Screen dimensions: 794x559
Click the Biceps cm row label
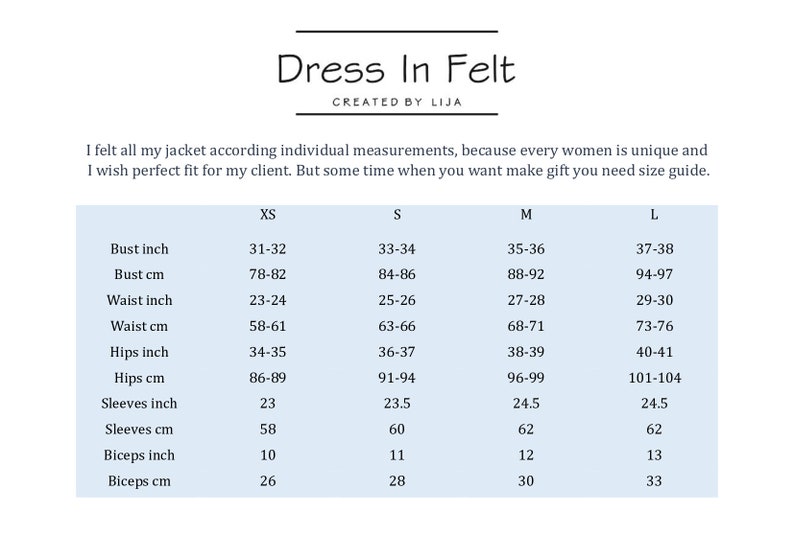[x=139, y=481]
